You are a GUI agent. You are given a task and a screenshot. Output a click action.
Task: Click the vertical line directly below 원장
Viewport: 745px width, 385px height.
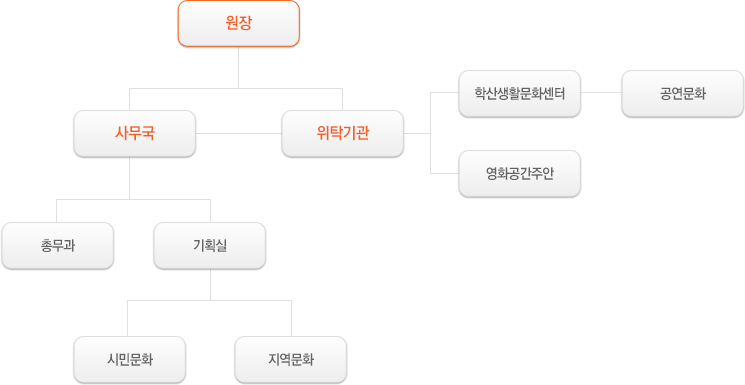pyautogui.click(x=239, y=67)
